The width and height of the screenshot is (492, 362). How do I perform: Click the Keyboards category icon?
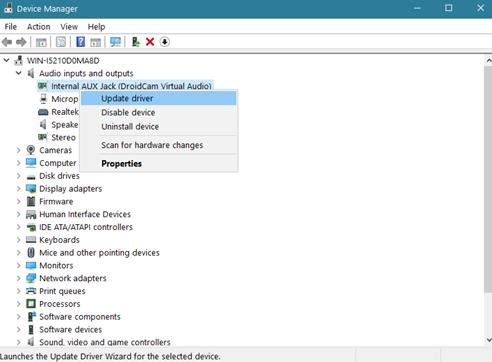click(31, 240)
